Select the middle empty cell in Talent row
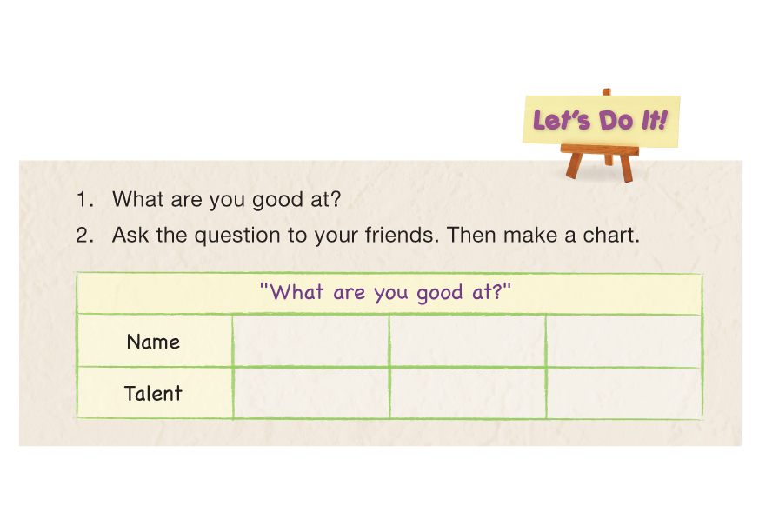Image resolution: width=759 pixels, height=532 pixels. (467, 393)
